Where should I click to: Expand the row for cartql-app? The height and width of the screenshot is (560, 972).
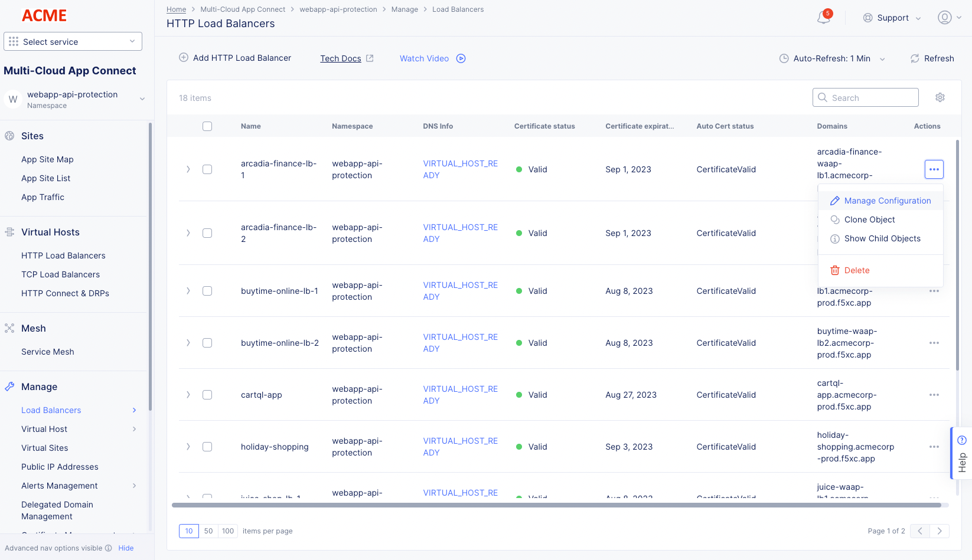pyautogui.click(x=188, y=395)
